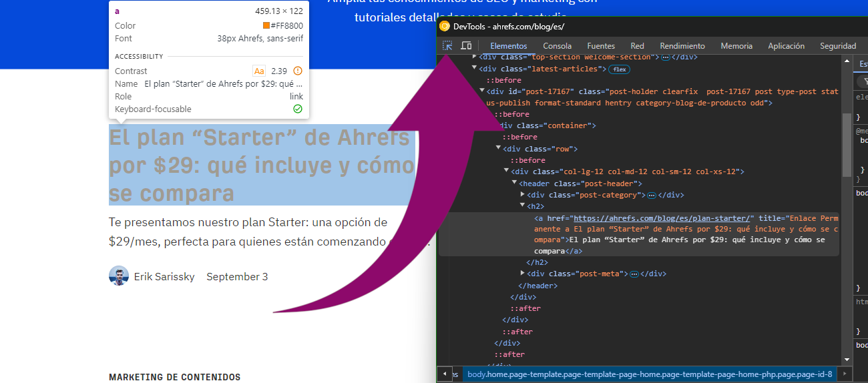
Task: Expand the post-category div node
Action: 523,195
